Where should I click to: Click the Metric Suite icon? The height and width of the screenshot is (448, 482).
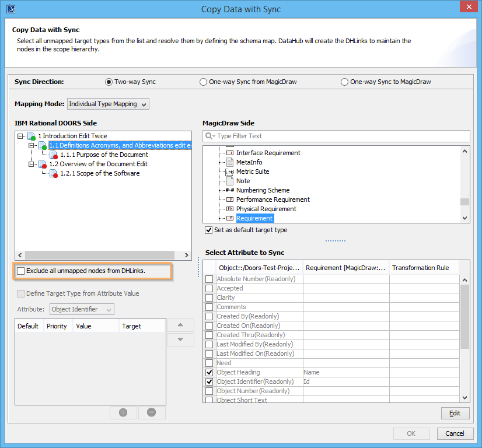tap(230, 171)
